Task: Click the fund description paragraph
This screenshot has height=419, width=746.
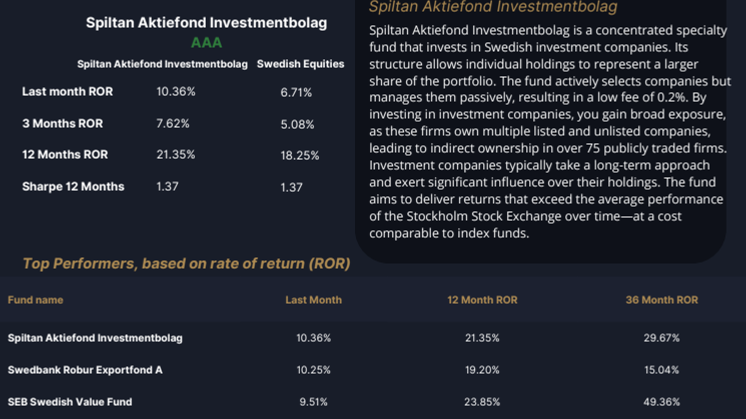Action: pyautogui.click(x=549, y=131)
